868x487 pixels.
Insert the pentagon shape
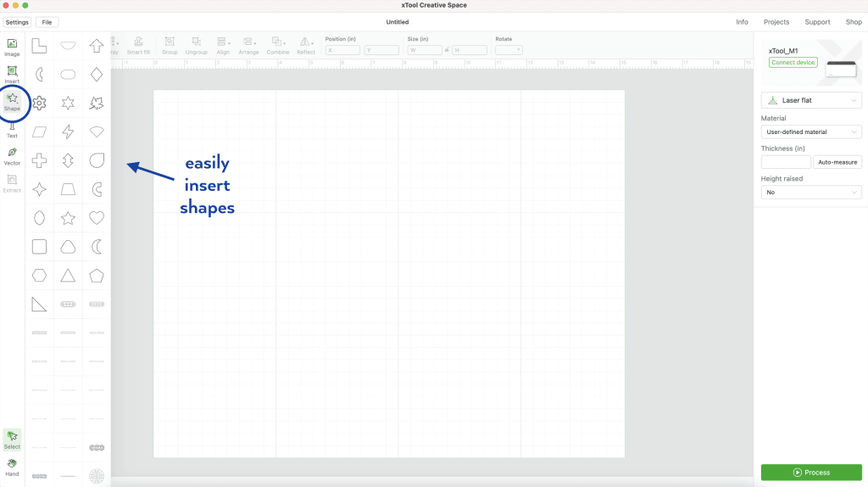pos(97,276)
